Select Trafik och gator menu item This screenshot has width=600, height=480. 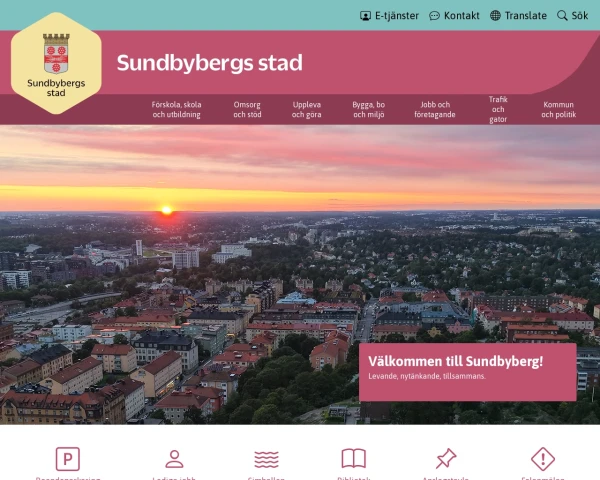point(498,109)
